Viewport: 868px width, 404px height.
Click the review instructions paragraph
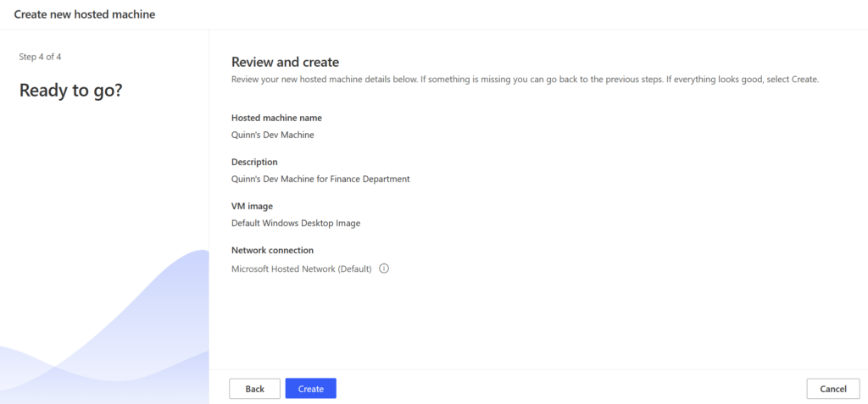click(525, 79)
